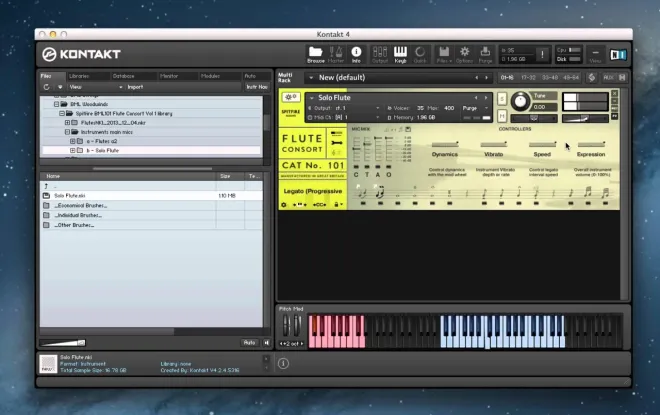Select the first articulation note icon
This screenshot has width=660, height=415.
point(362,193)
